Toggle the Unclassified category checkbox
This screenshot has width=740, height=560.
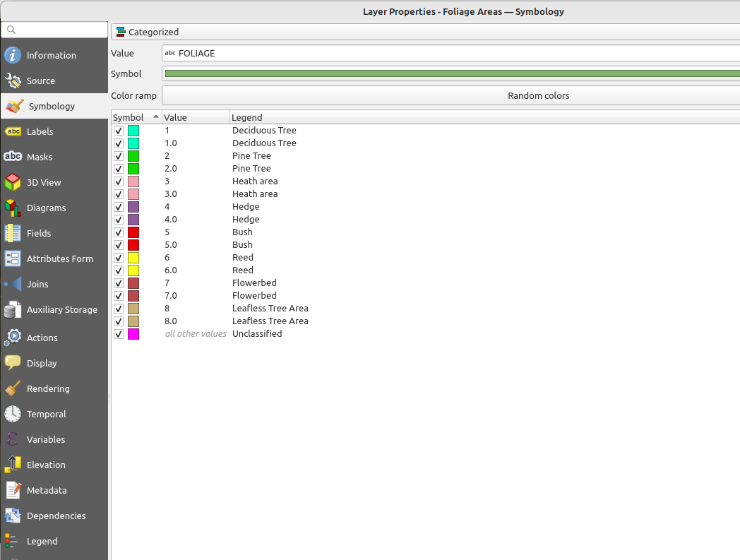tap(119, 334)
